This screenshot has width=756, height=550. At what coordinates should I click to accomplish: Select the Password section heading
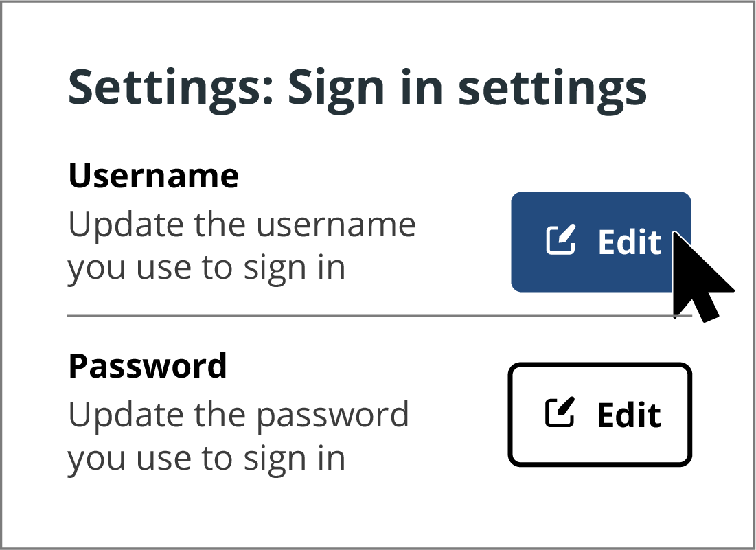point(148,366)
